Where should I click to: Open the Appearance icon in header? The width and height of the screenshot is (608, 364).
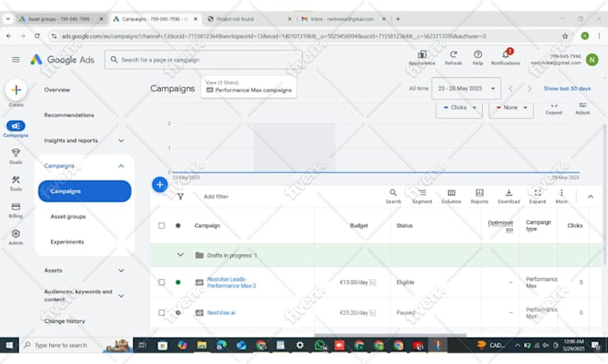[422, 55]
